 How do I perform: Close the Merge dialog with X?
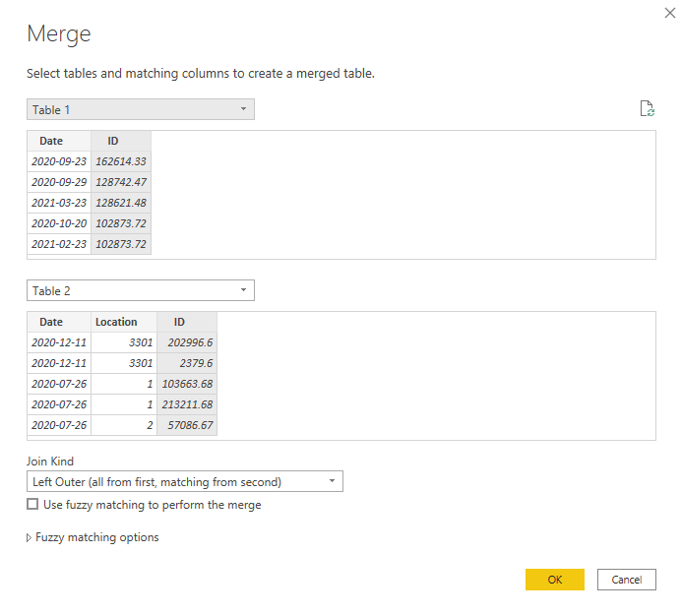670,13
